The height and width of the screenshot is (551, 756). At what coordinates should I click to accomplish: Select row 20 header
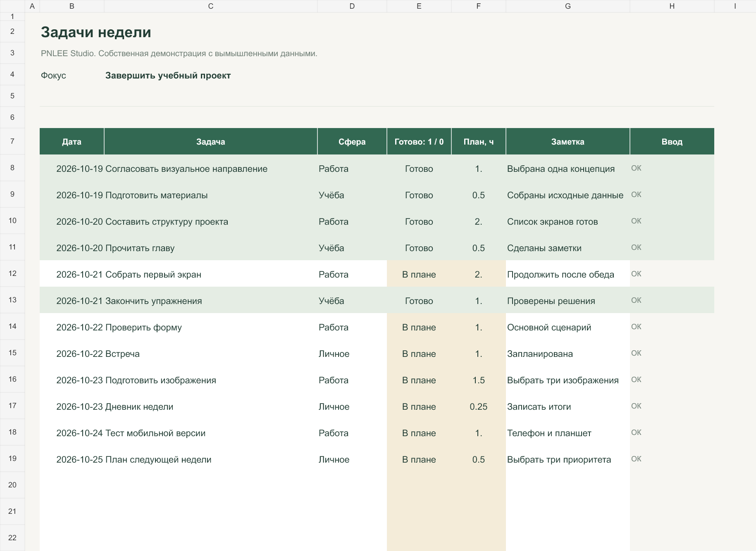coord(12,485)
